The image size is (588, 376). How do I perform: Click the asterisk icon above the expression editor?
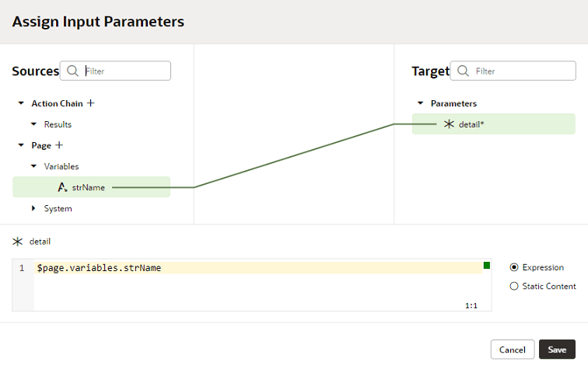coord(18,242)
